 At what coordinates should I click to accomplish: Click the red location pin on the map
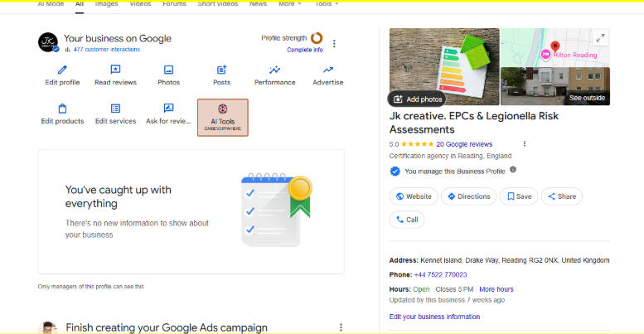[554, 46]
